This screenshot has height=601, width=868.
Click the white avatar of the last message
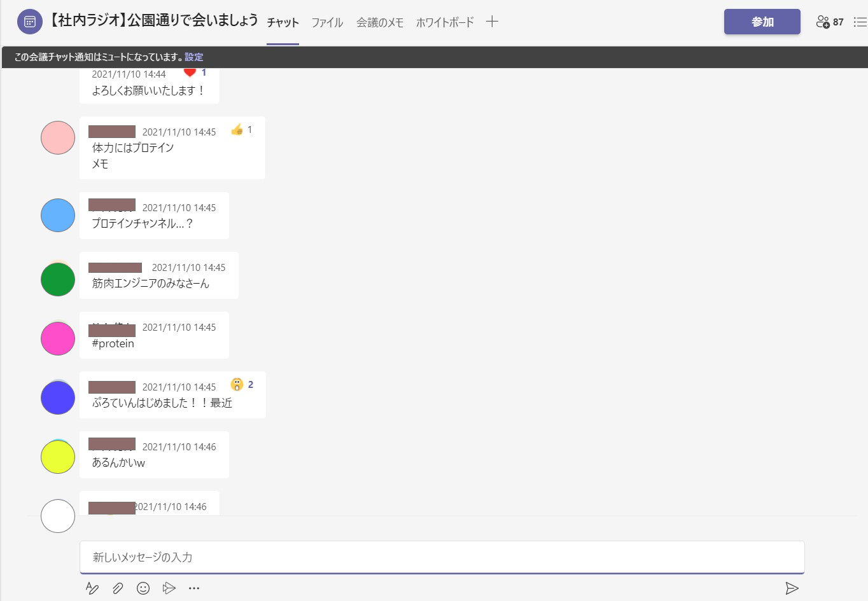[58, 516]
